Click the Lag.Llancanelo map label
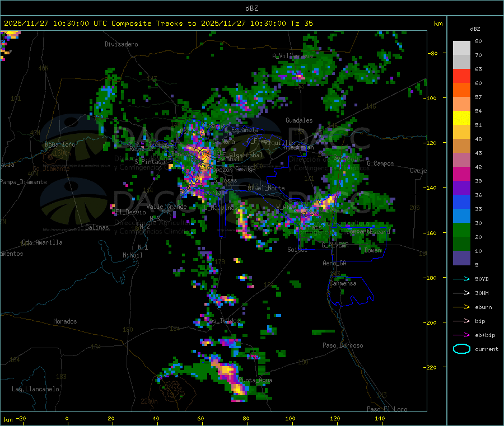This screenshot has width=504, height=426. [35, 389]
